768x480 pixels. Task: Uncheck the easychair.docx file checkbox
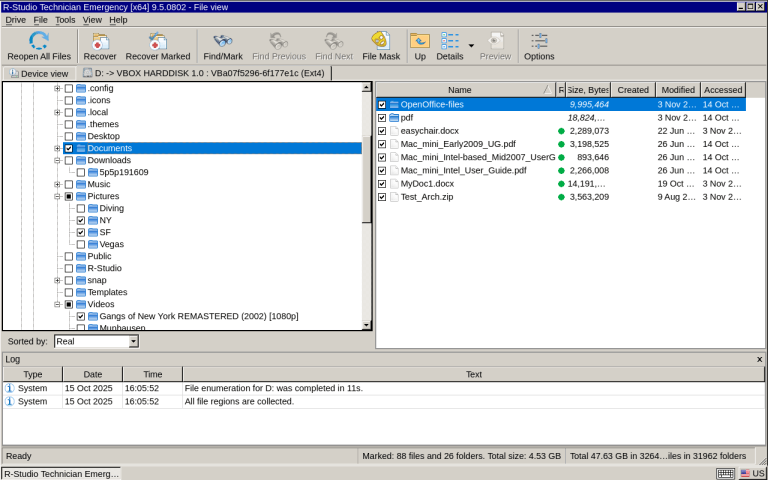[x=382, y=131]
